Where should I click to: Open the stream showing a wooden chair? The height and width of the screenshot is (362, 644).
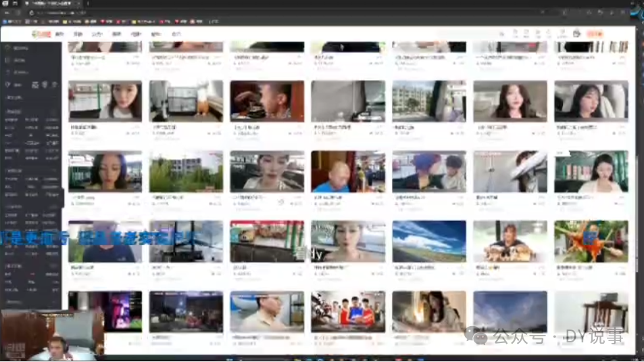pos(591,312)
